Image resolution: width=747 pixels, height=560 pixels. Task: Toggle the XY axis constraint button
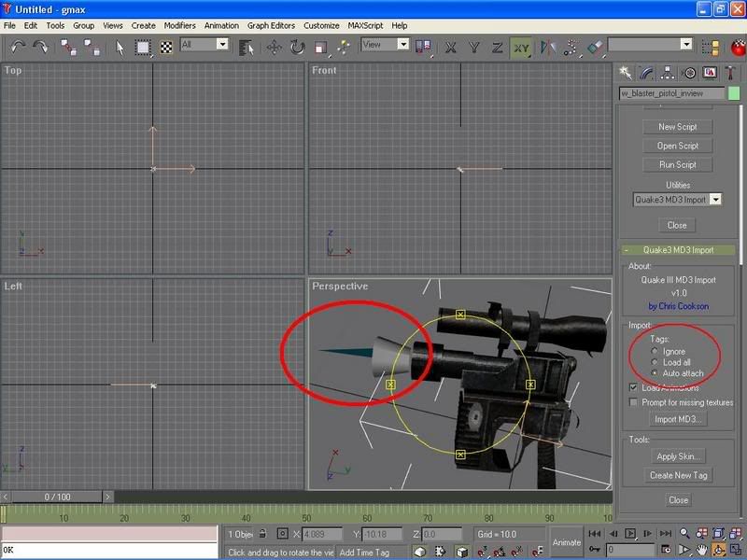(521, 48)
